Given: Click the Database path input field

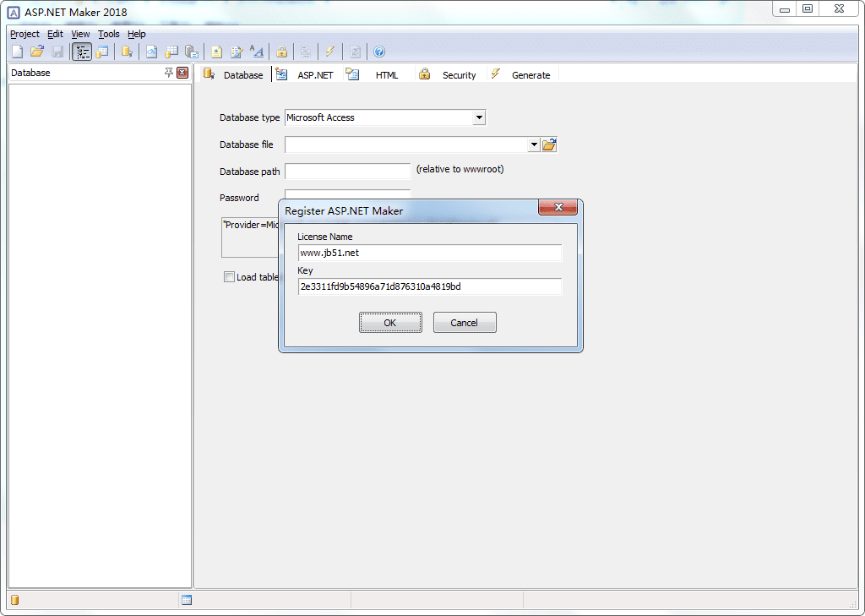Looking at the screenshot, I should point(347,171).
